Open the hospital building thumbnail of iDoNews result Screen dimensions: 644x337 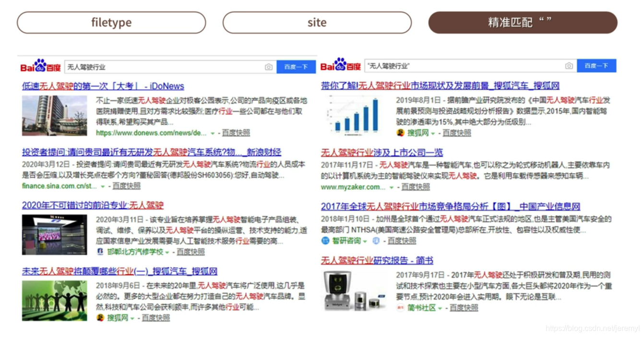[x=54, y=116]
